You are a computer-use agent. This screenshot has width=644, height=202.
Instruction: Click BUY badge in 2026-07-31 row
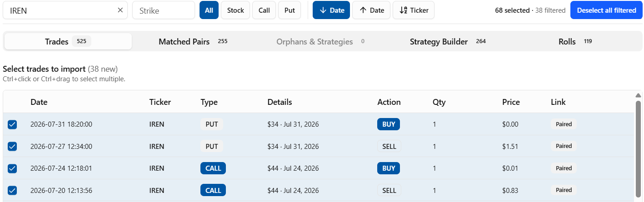coord(389,124)
